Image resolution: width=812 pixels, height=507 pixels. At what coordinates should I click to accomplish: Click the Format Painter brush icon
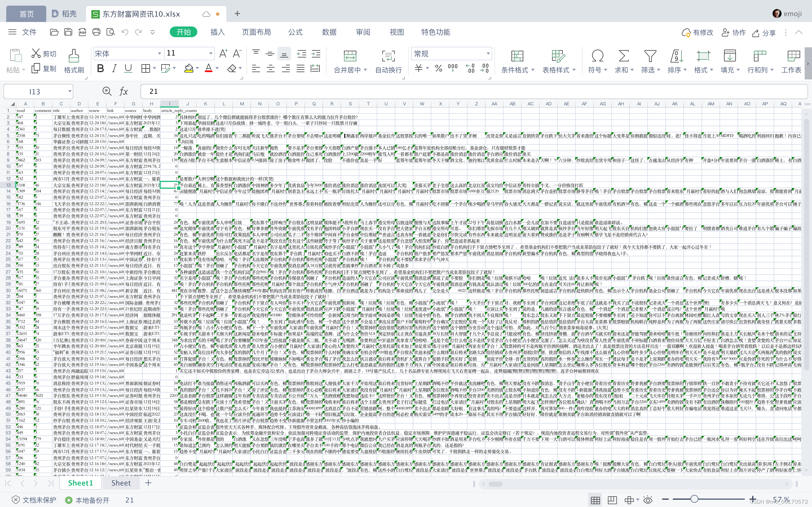coord(74,56)
